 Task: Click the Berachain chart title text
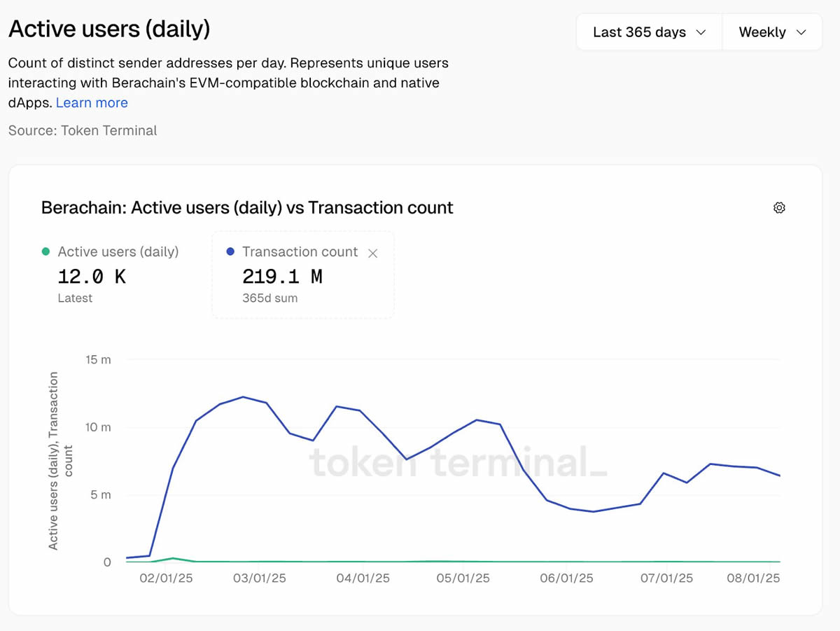(247, 208)
